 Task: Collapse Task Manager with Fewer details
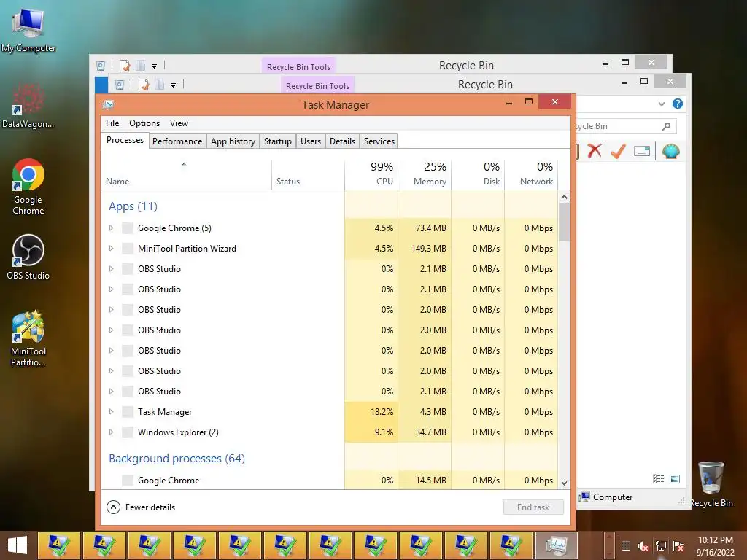(x=141, y=507)
